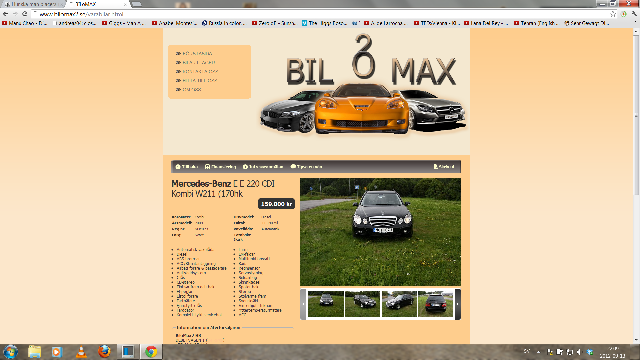This screenshot has height=360, width=640.
Task: Open the first link in the sidebar menu
Action: coord(194,53)
